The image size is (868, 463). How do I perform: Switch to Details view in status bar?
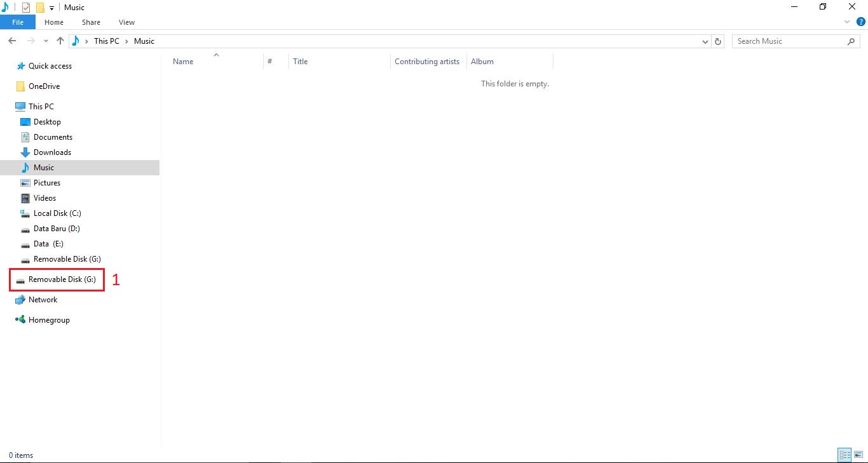[844, 455]
